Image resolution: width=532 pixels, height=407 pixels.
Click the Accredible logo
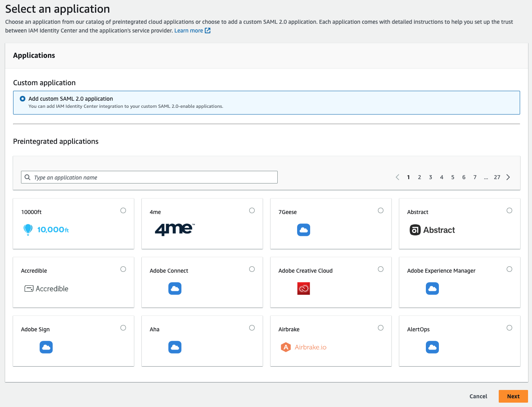(x=46, y=289)
